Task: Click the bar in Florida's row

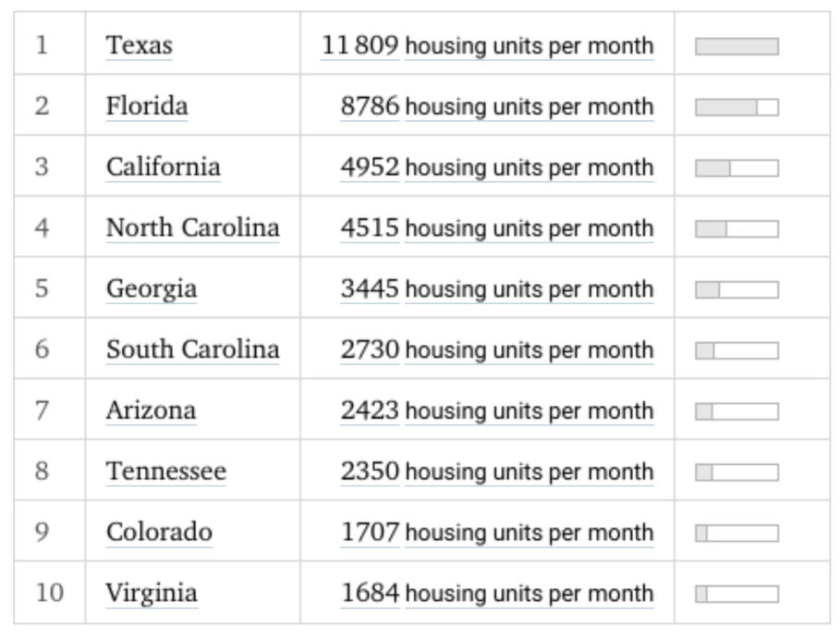Action: [737, 107]
